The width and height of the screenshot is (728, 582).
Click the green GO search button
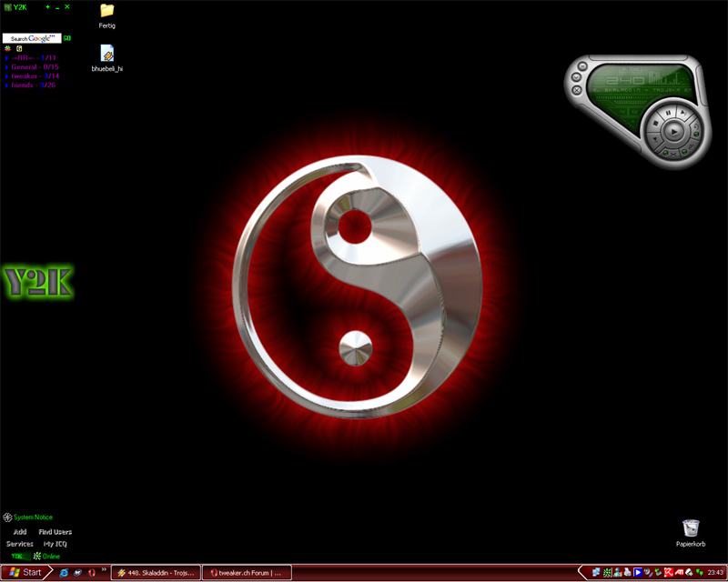pos(66,38)
